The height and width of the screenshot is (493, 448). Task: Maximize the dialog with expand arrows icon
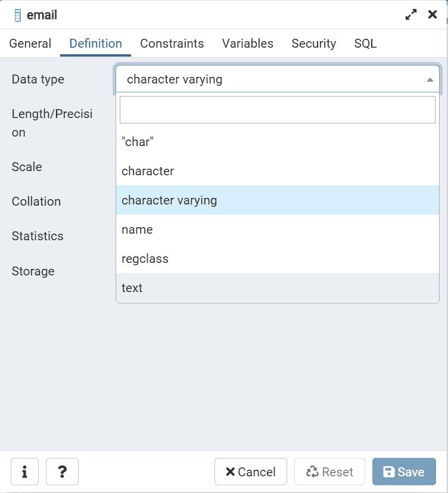tap(411, 15)
